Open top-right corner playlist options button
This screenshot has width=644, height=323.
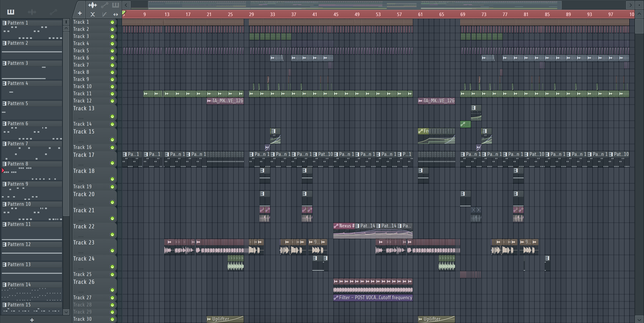pos(639,5)
